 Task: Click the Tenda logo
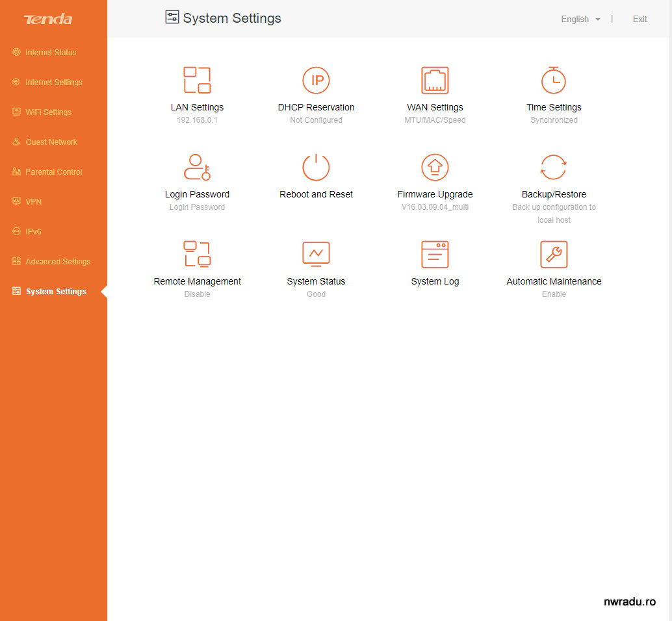pos(48,19)
